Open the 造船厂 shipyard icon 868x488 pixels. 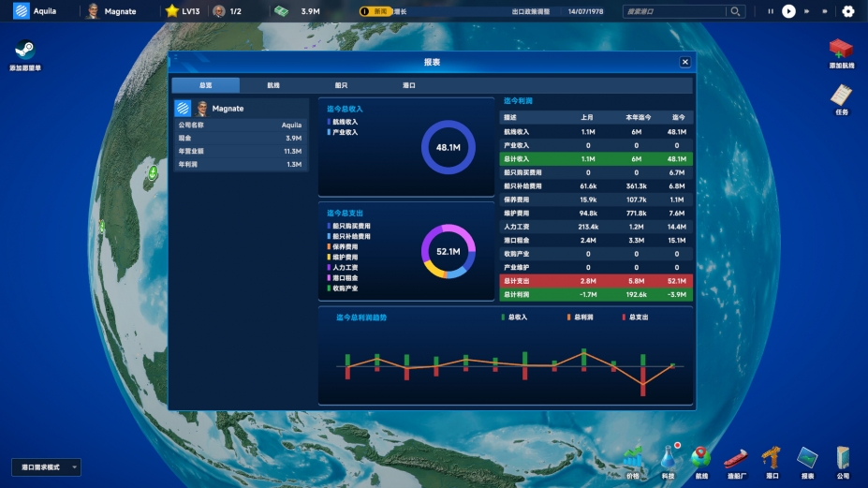(736, 459)
